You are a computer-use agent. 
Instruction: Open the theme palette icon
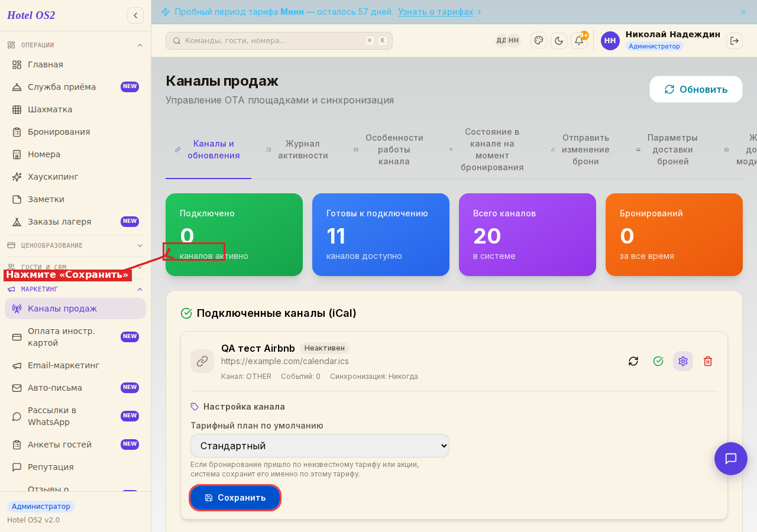tap(539, 40)
